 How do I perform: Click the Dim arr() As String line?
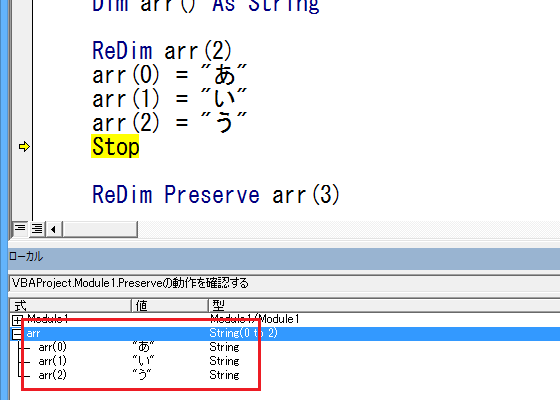pyautogui.click(x=206, y=6)
